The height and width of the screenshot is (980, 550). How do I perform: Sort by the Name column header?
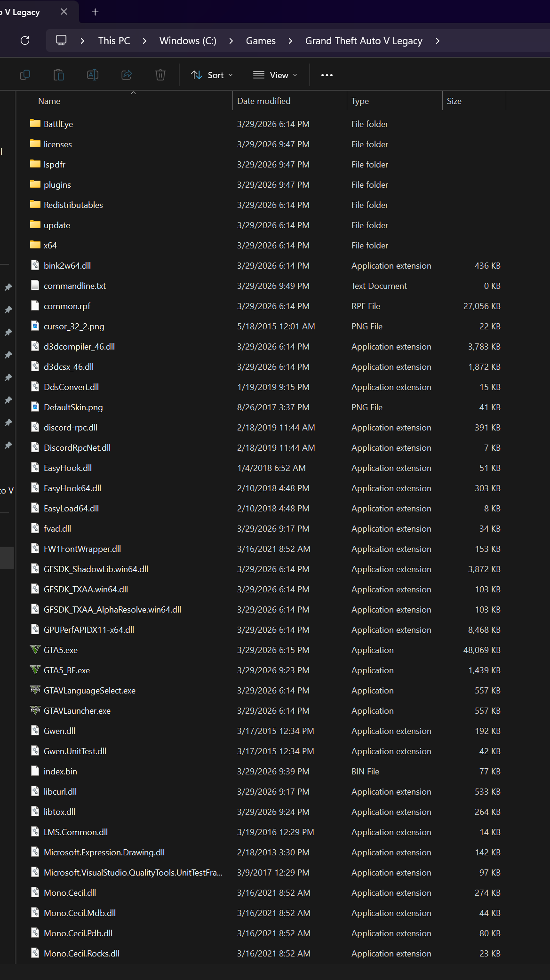pyautogui.click(x=49, y=101)
